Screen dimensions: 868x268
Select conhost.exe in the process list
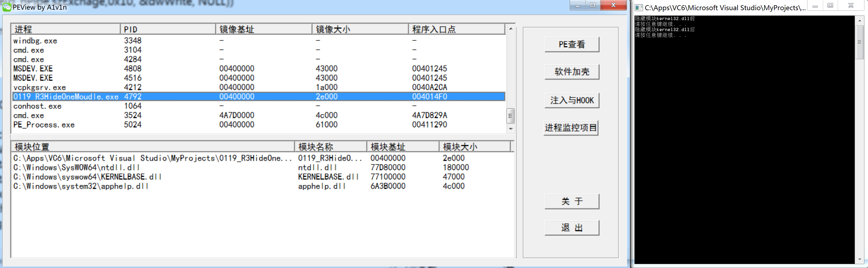coord(37,106)
